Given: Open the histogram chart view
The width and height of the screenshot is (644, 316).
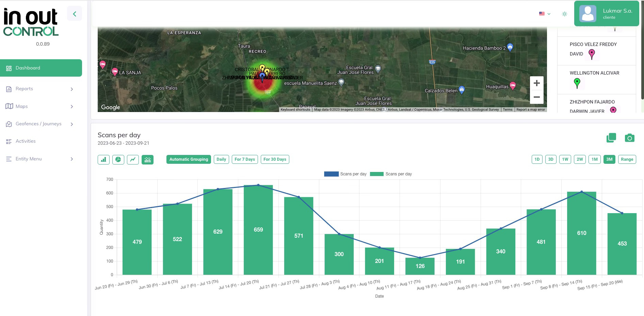Looking at the screenshot, I should tap(147, 159).
